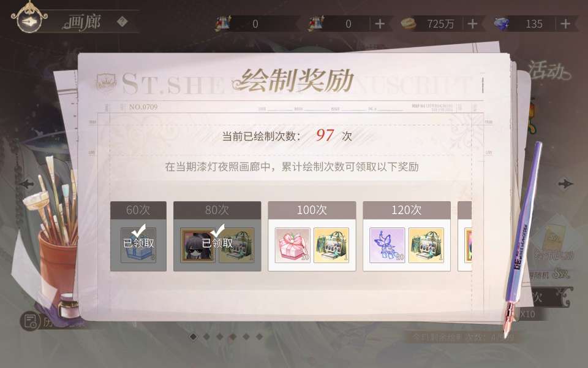
Task: Click claimed 已领取 check on 60次 reward
Action: pos(138,239)
